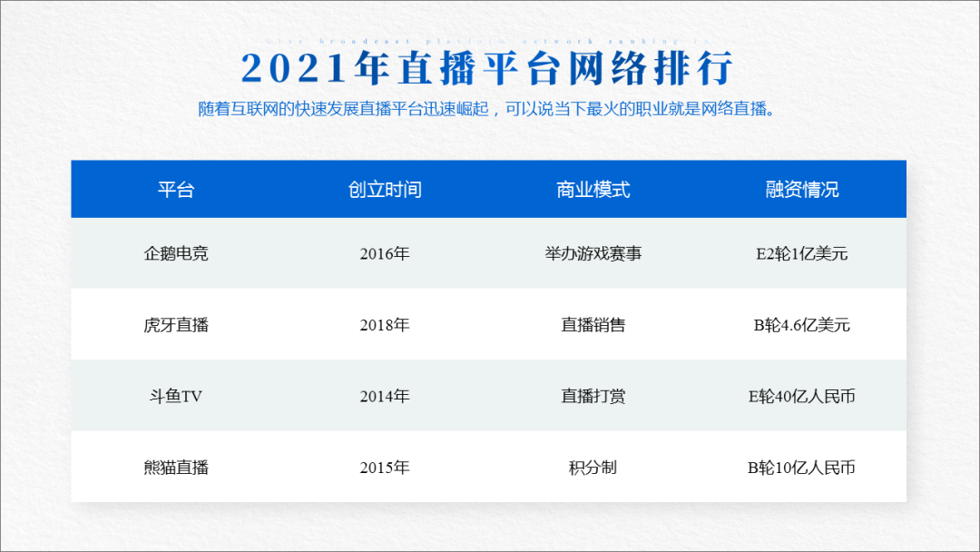
Task: Select the E2轮1亿美元 cell
Action: [802, 253]
